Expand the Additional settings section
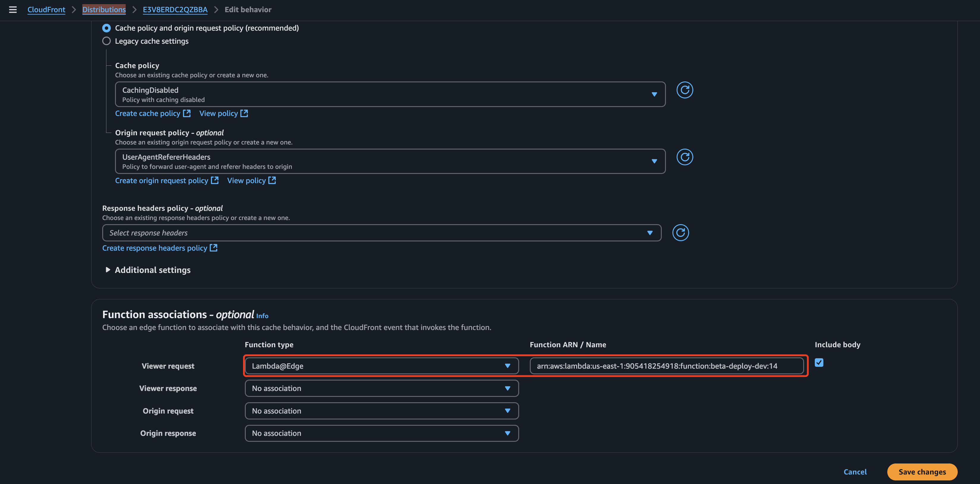980x484 pixels. [108, 270]
